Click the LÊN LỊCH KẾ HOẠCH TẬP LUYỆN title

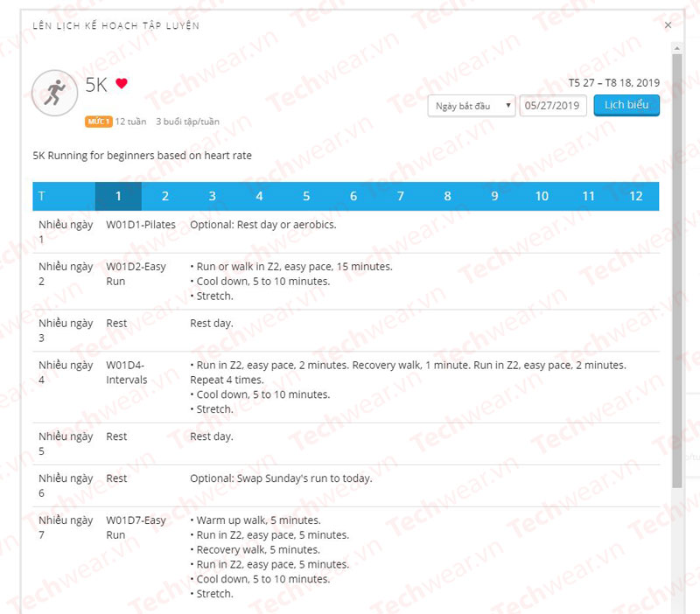116,26
